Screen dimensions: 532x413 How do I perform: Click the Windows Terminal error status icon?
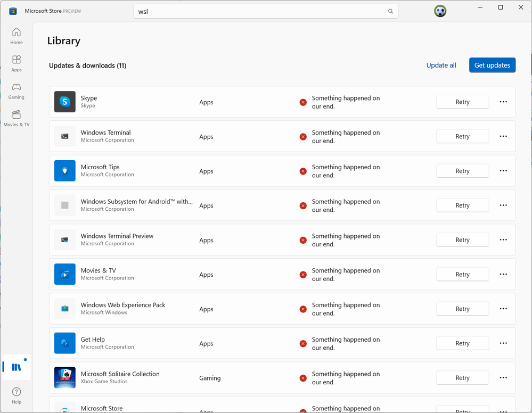click(x=303, y=137)
